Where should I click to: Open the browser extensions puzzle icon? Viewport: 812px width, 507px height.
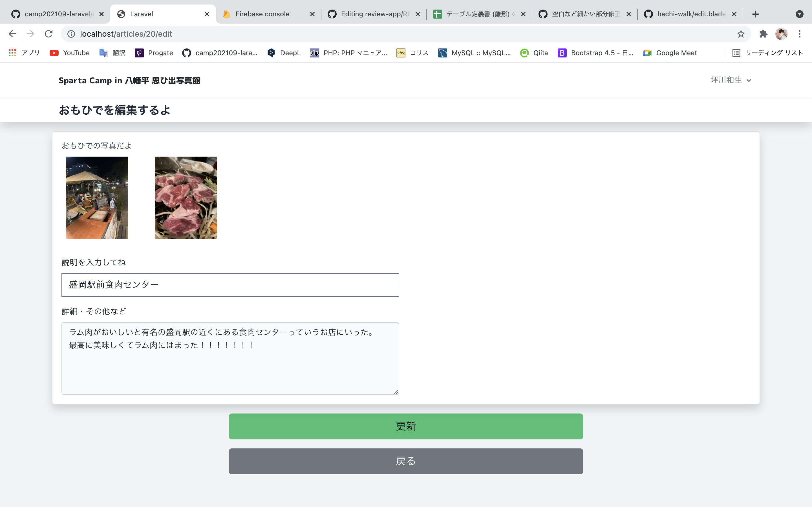(763, 34)
